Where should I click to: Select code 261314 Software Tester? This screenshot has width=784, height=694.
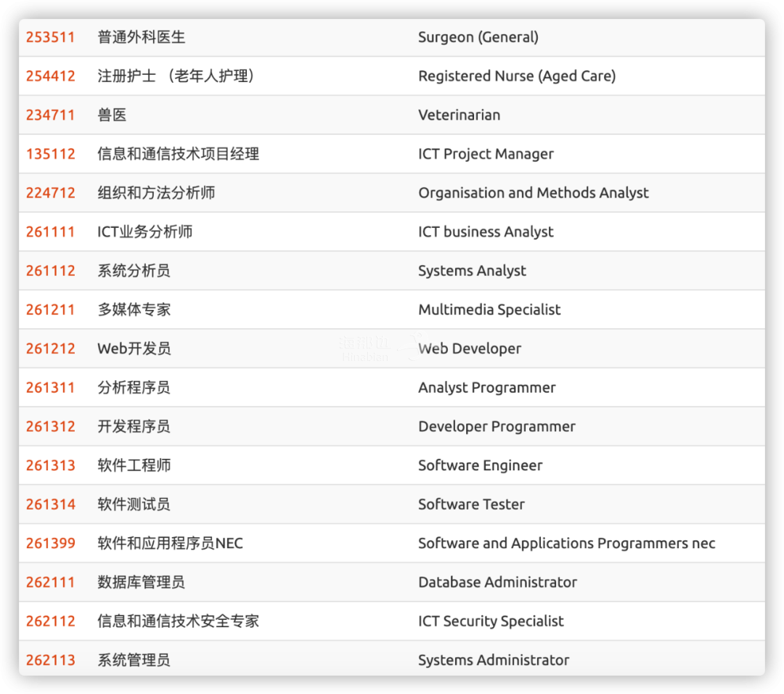[x=51, y=505]
